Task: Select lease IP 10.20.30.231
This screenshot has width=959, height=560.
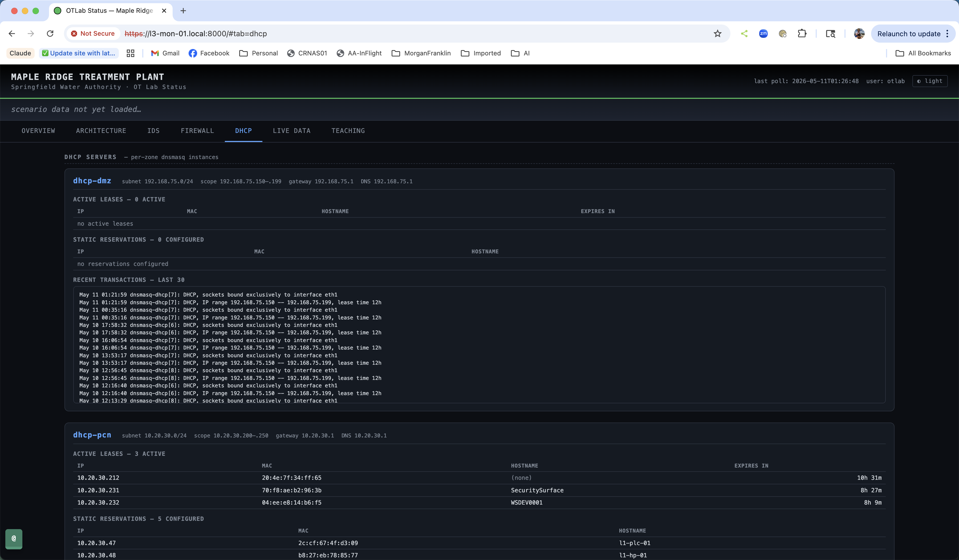Action: click(98, 490)
